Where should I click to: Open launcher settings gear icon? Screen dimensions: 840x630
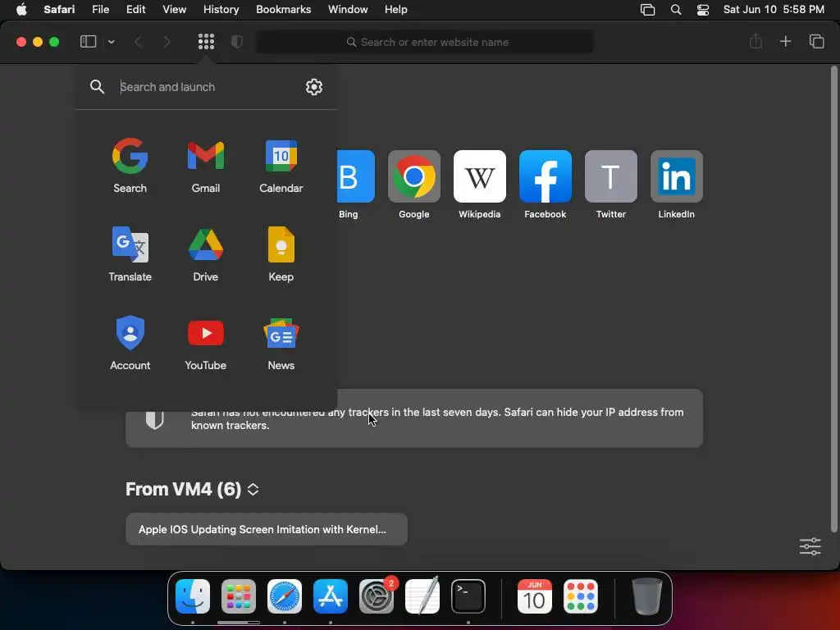(314, 87)
